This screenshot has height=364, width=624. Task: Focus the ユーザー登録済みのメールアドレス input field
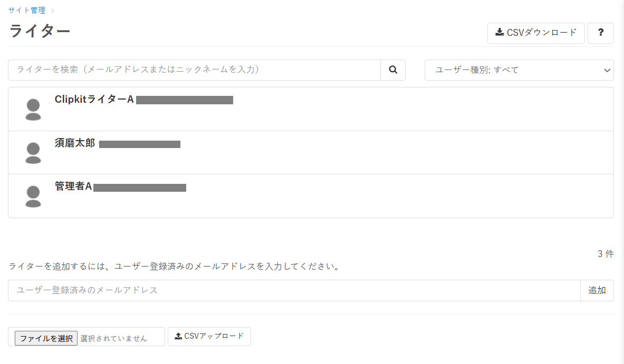click(294, 290)
